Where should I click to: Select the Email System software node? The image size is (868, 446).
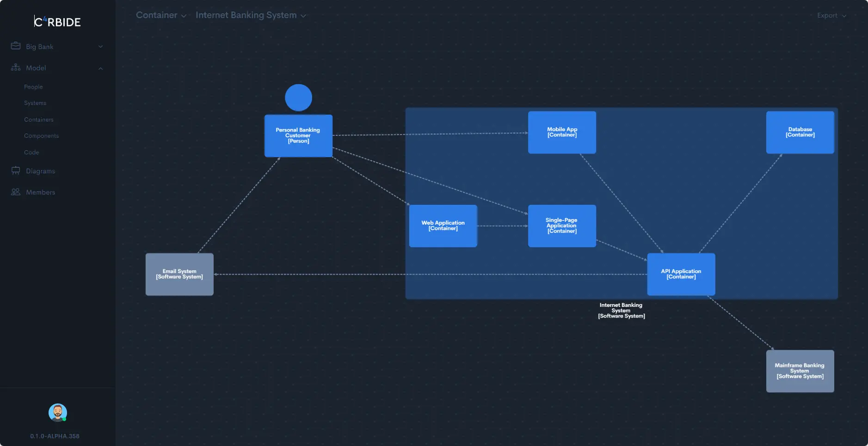tap(179, 274)
